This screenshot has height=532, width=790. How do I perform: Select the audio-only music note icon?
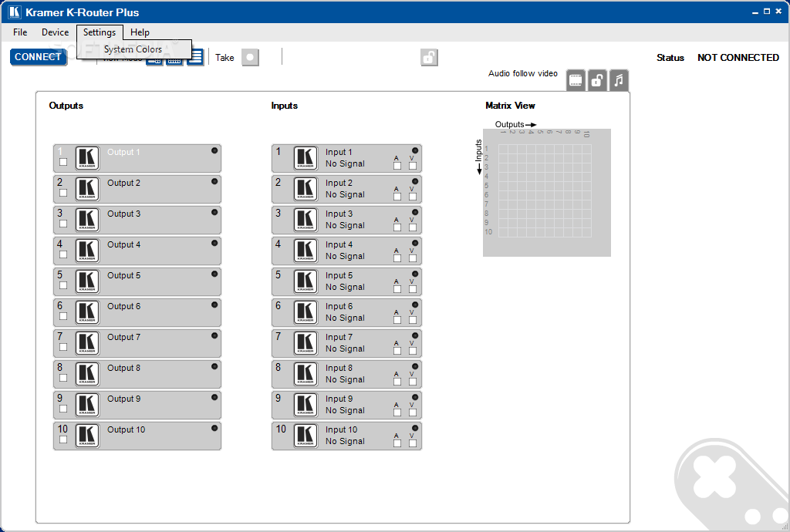click(x=619, y=80)
